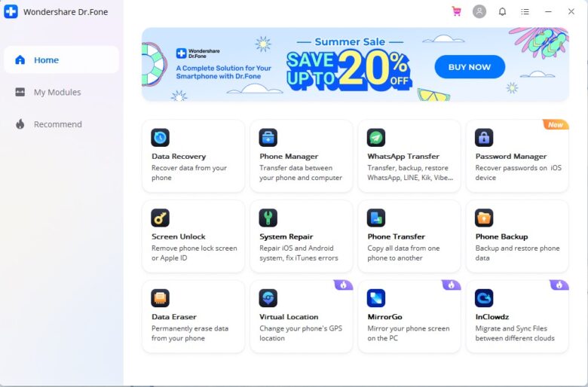Viewport: 588px width, 387px height.
Task: Open the notifications bell
Action: (x=502, y=11)
